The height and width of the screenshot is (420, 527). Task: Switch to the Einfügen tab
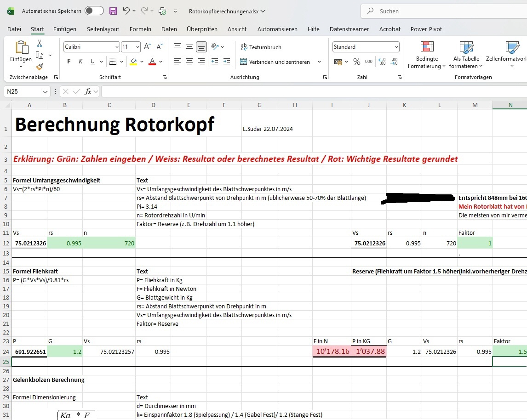64,29
